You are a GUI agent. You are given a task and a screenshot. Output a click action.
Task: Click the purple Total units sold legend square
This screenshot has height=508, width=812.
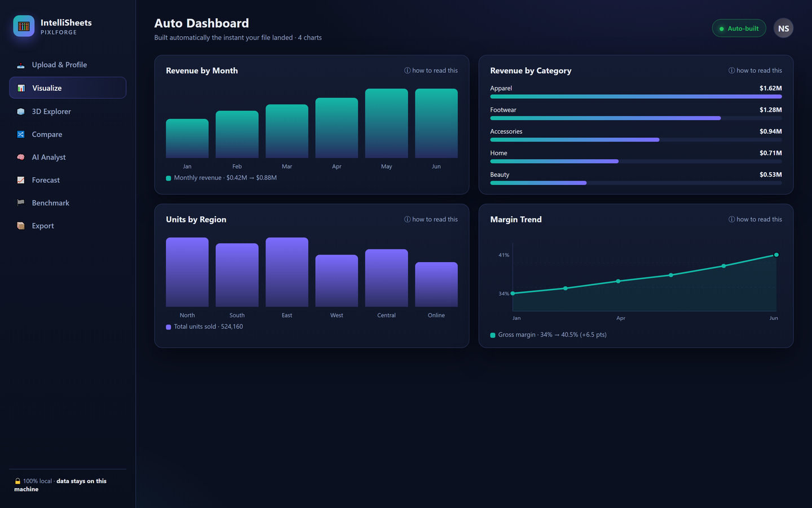click(169, 327)
